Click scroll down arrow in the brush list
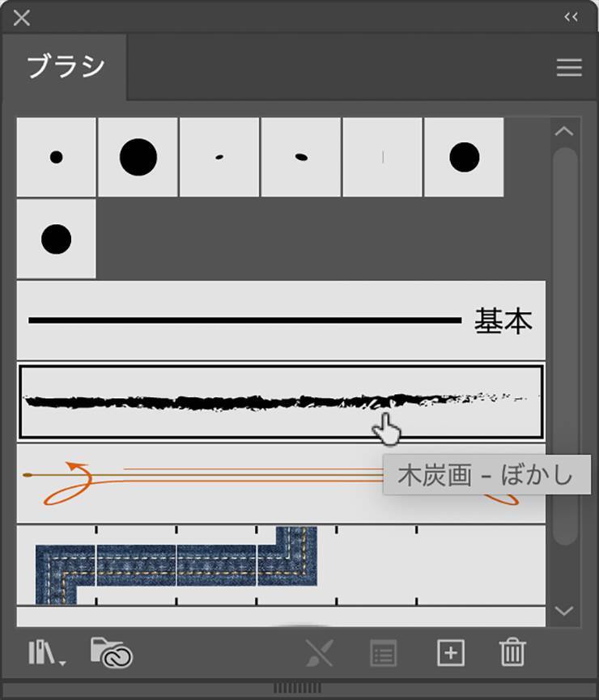 pos(564,611)
